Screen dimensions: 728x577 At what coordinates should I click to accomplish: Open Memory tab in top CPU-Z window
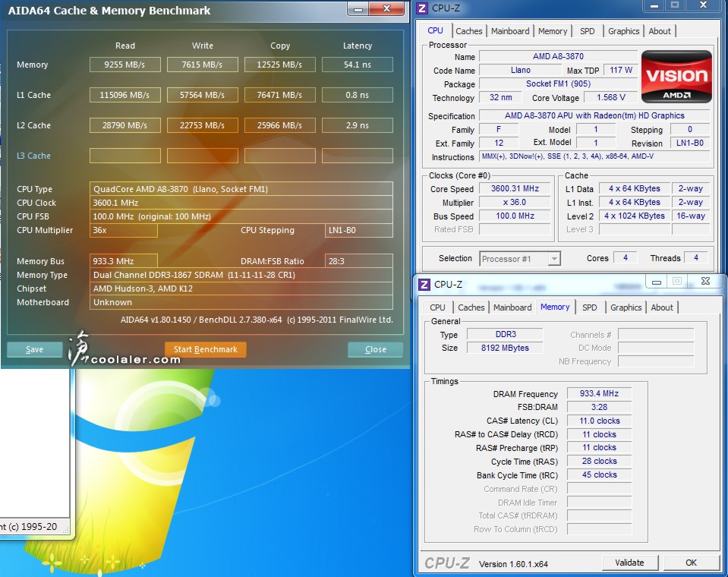coord(553,31)
